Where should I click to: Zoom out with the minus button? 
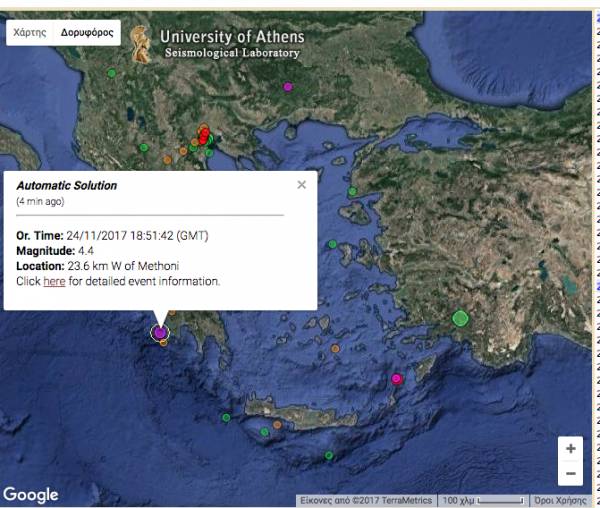(x=571, y=473)
